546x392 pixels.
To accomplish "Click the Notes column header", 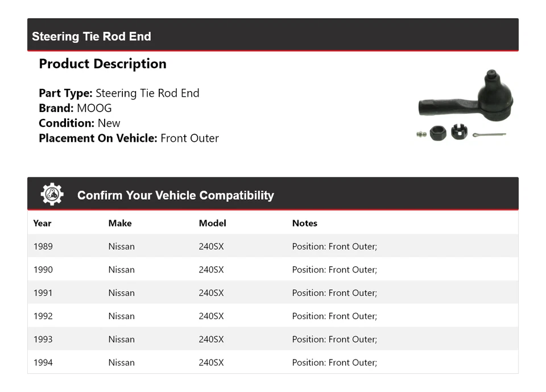I will [x=304, y=223].
